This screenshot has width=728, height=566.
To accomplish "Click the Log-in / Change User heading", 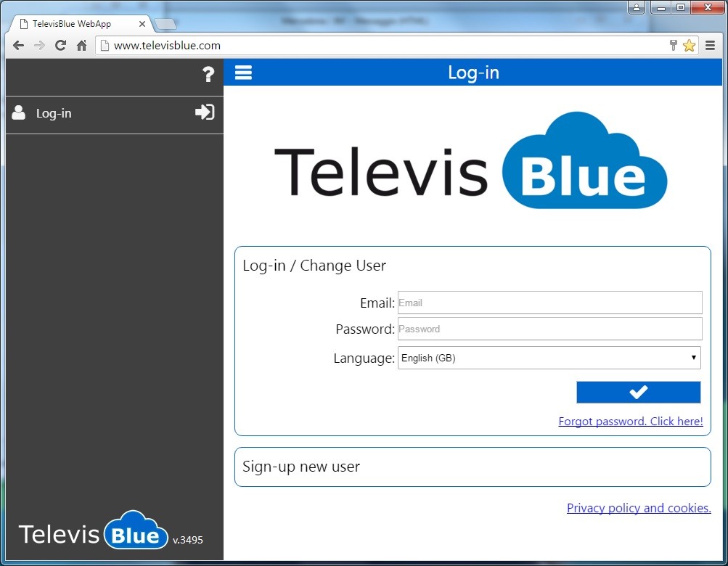I will pos(314,266).
